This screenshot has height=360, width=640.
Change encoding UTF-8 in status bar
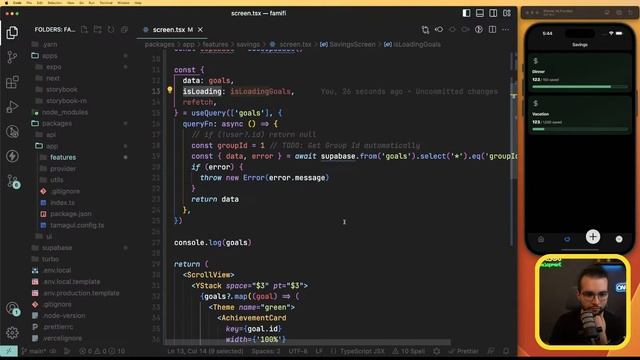298,351
